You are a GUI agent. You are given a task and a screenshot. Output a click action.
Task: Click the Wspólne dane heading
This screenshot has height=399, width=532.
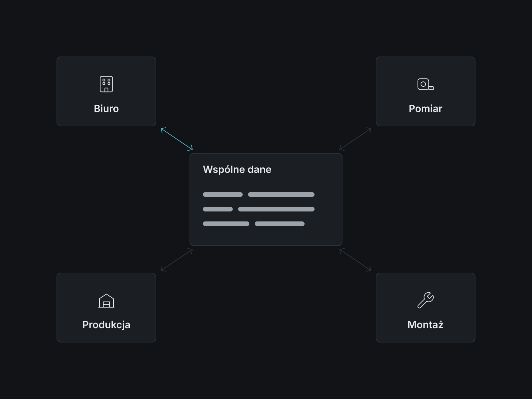coord(237,170)
